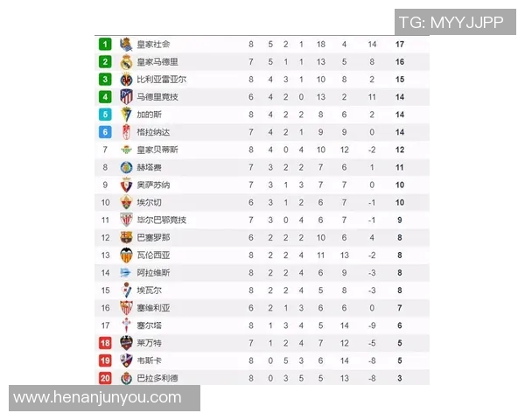Click the green rank 1 badge
The height and width of the screenshot is (420, 525).
105,44
